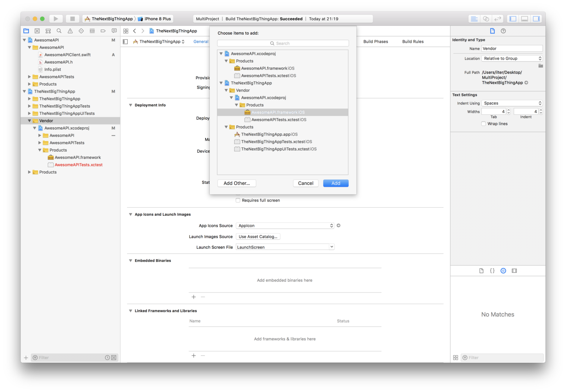Switch to Build Rules tab

click(413, 42)
